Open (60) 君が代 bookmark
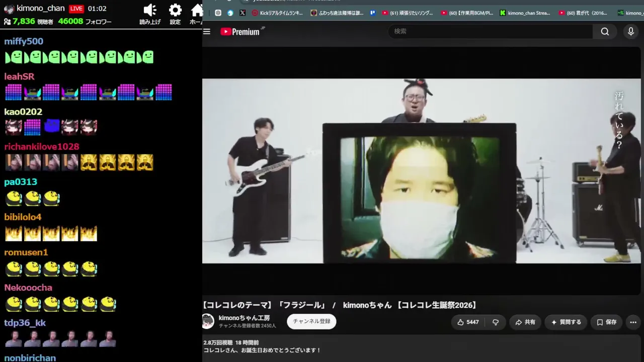Viewport: 644px width, 362px height. pyautogui.click(x=584, y=13)
